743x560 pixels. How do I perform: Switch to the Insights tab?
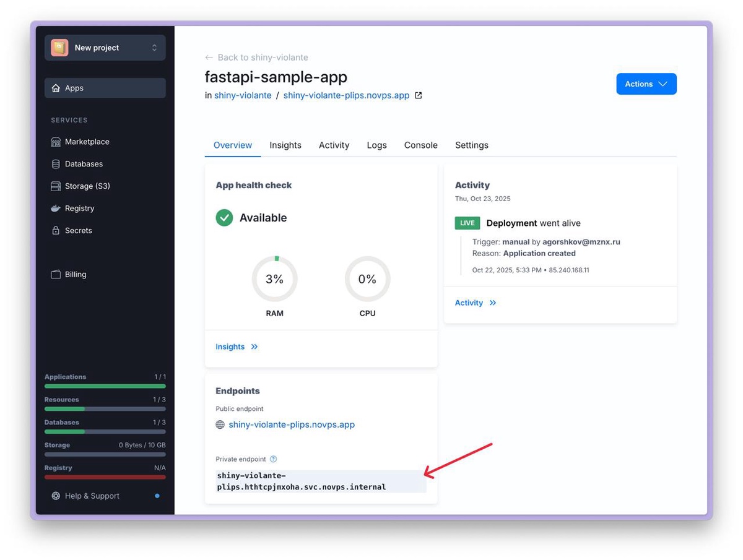pos(285,145)
